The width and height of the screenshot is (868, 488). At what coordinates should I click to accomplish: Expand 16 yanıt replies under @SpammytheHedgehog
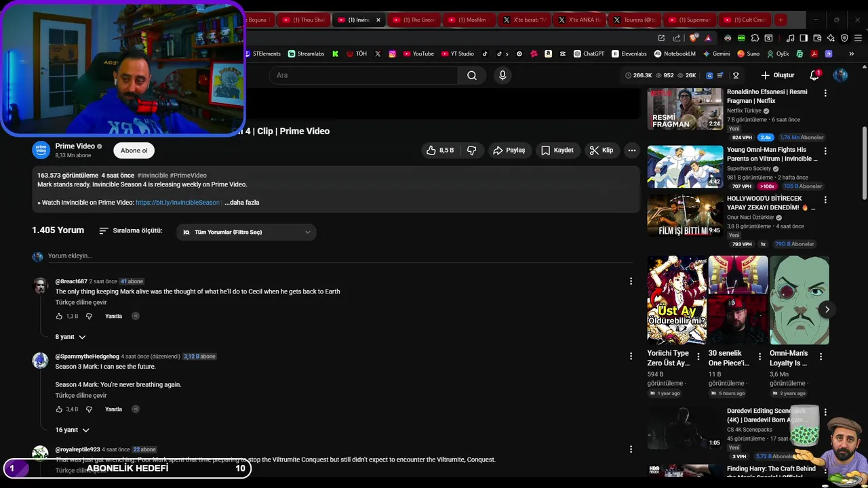pyautogui.click(x=72, y=430)
